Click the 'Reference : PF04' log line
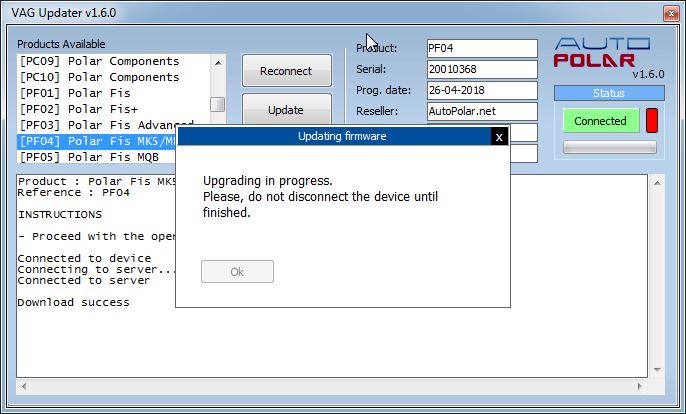Screen dimensions: 686x414 pos(74,193)
